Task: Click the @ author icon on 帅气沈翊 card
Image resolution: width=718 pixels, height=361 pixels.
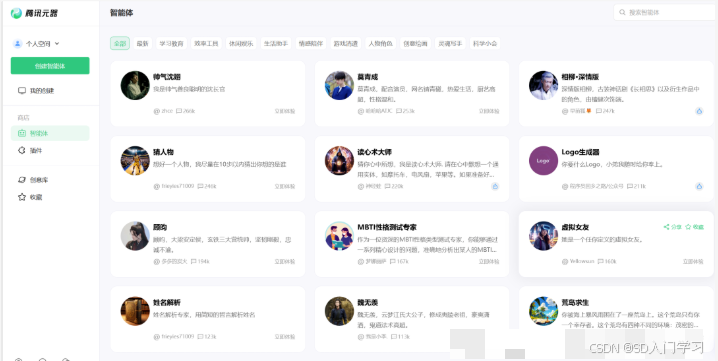Action: 157,111
